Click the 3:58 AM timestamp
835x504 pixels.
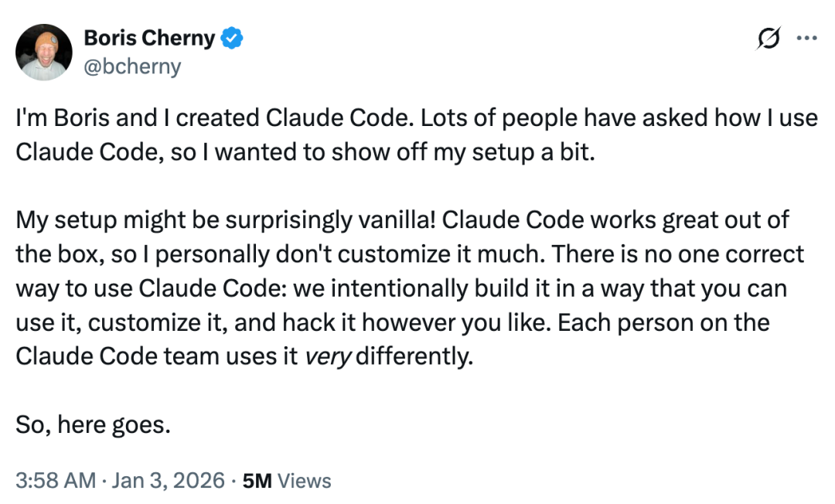[x=56, y=480]
